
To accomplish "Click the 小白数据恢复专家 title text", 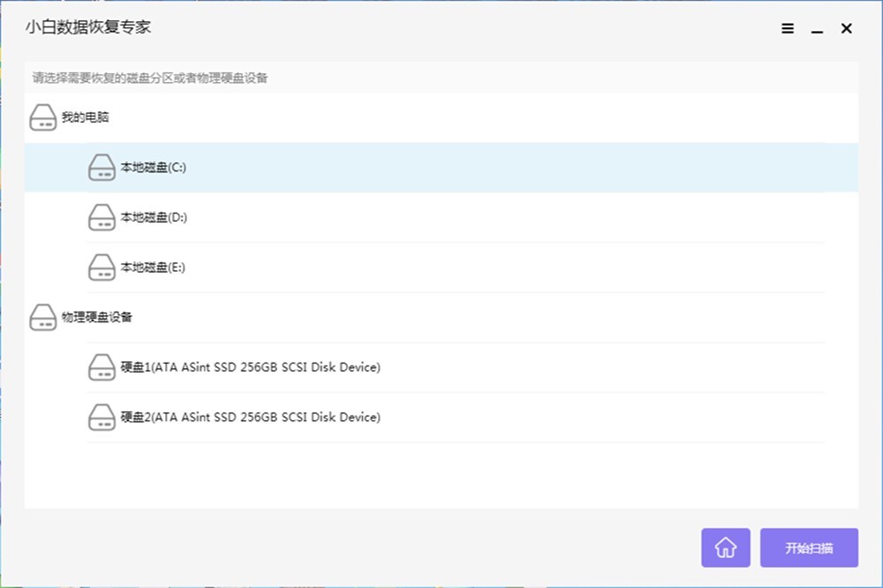I will 87,27.
